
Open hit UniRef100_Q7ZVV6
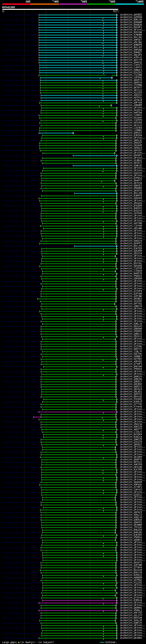pyautogui.click(x=131, y=598)
